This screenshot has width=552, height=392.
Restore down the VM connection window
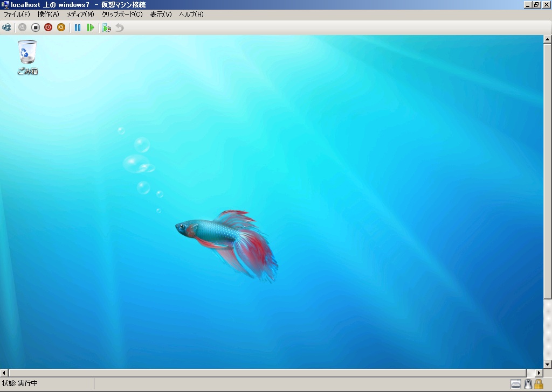point(536,4)
